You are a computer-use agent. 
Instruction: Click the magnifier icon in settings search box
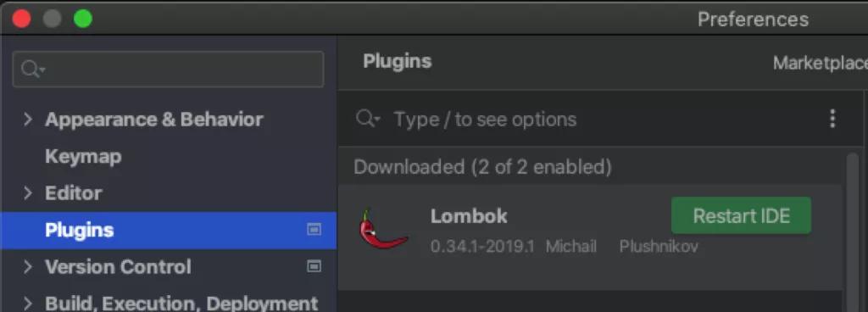(33, 70)
